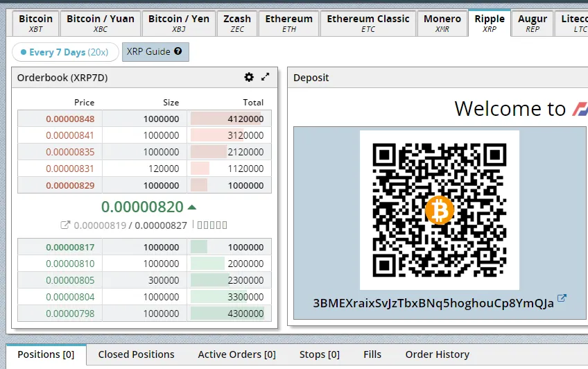The width and height of the screenshot is (588, 369).
Task: Click the question mark icon in XRP Guide
Action: pyautogui.click(x=178, y=51)
